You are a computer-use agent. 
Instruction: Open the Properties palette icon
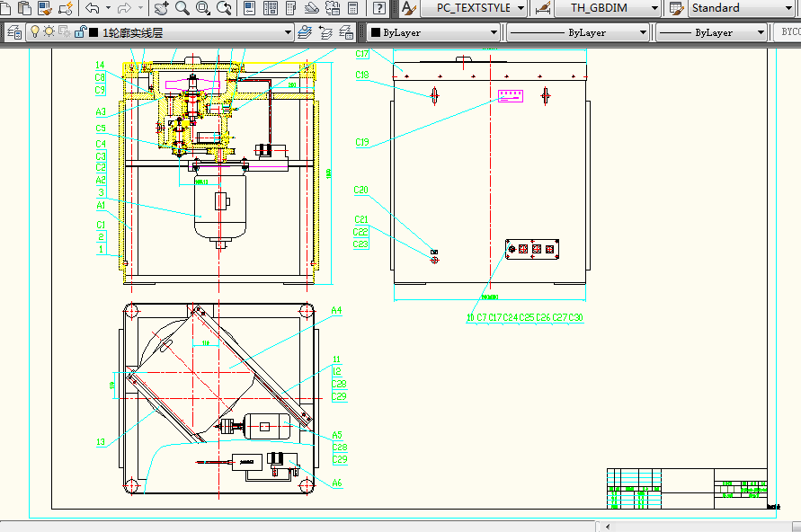pyautogui.click(x=249, y=8)
